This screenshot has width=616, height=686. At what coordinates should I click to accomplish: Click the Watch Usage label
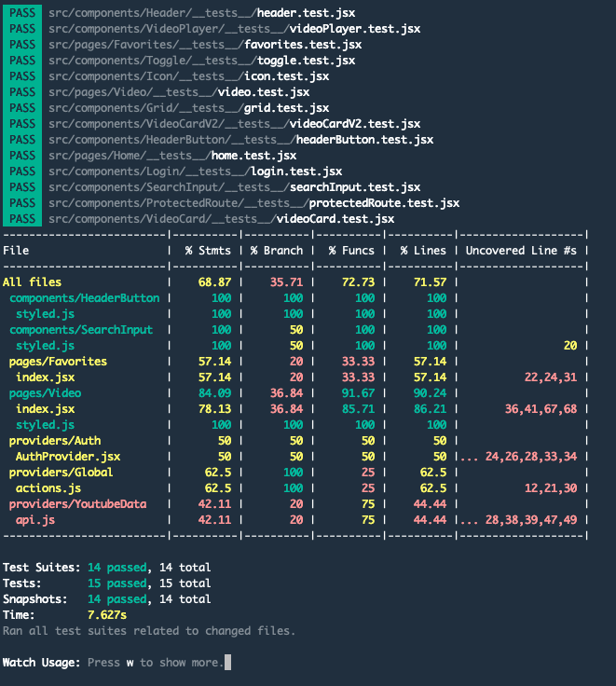(42, 663)
